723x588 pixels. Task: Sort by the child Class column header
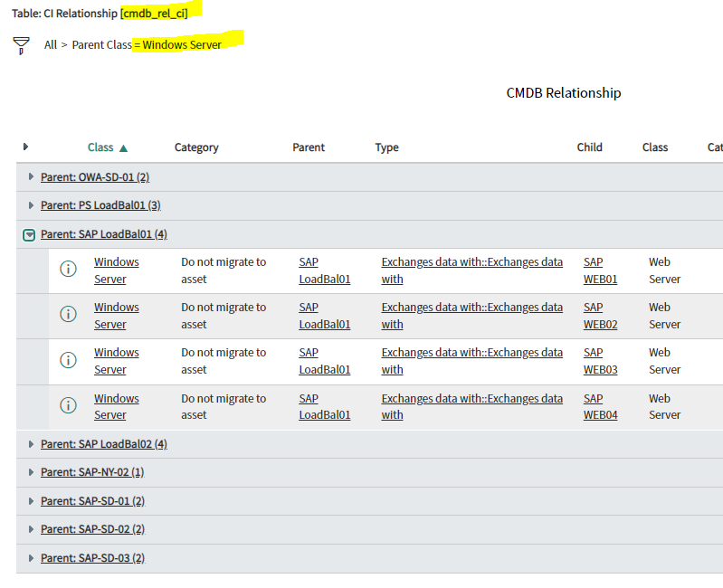[655, 147]
